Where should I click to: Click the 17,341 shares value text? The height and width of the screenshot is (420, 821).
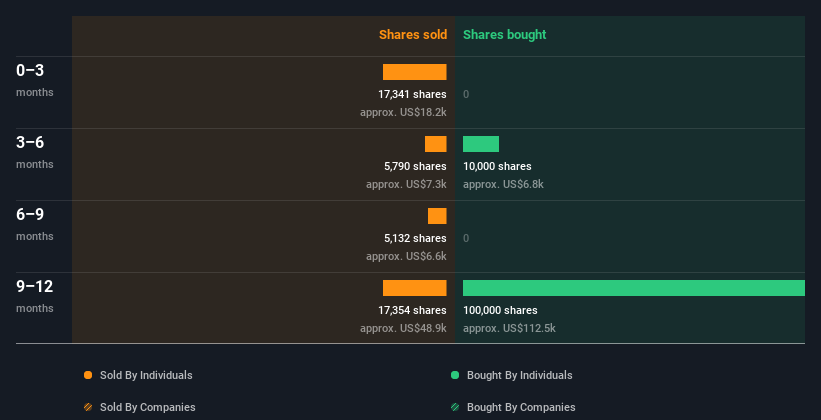coord(412,94)
